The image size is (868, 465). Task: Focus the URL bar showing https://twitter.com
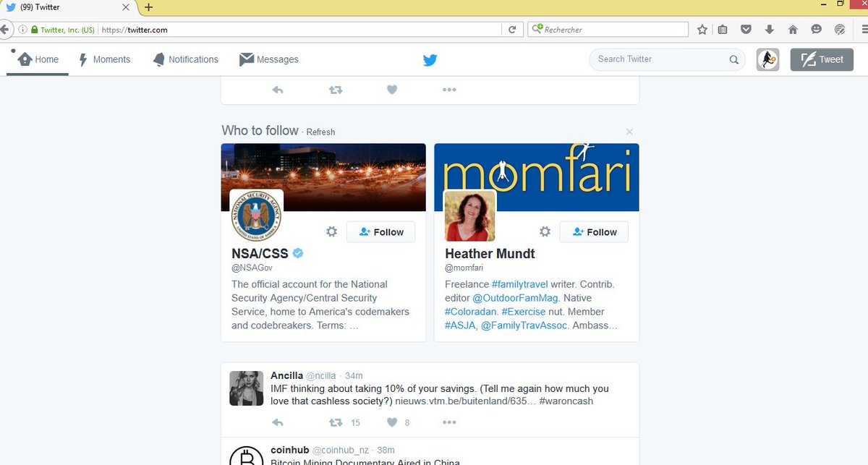[x=300, y=30]
